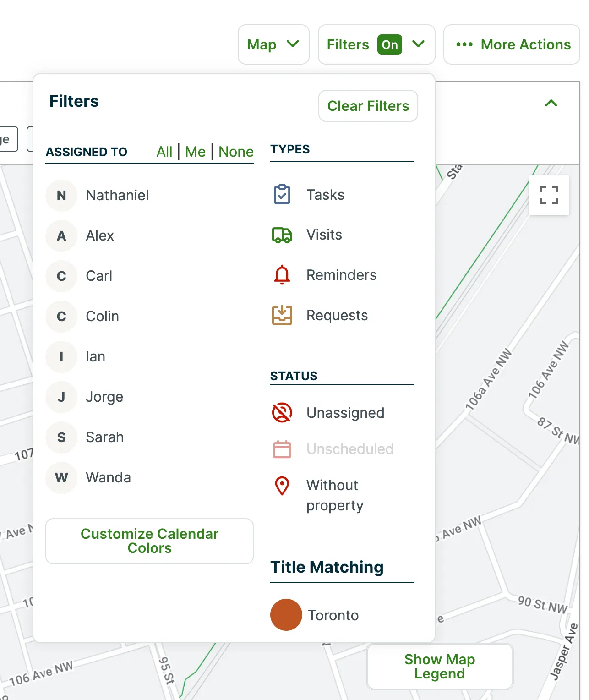The image size is (589, 700).
Task: Click the Requests inbox icon
Action: point(282,315)
